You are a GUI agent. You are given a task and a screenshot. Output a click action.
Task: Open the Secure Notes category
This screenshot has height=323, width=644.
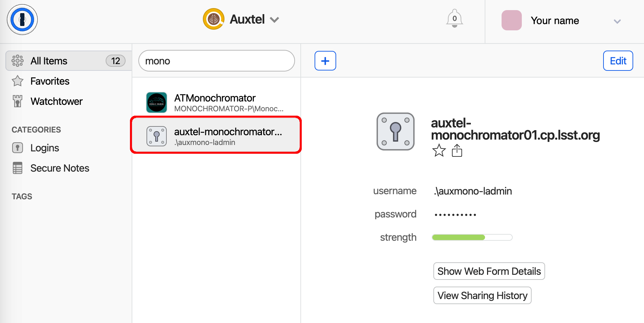(x=60, y=168)
